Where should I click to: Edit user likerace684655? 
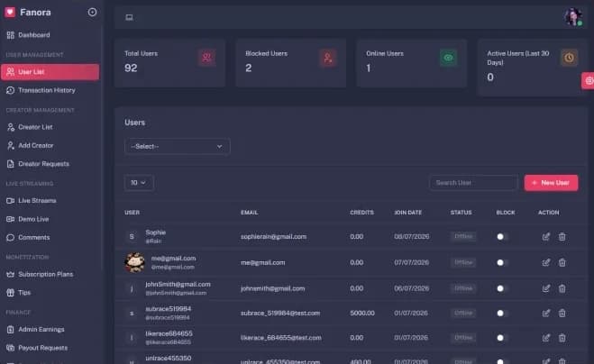point(546,338)
